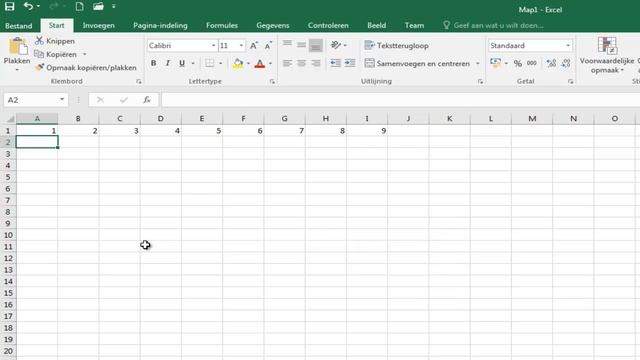Align cell content to middle

301,44
